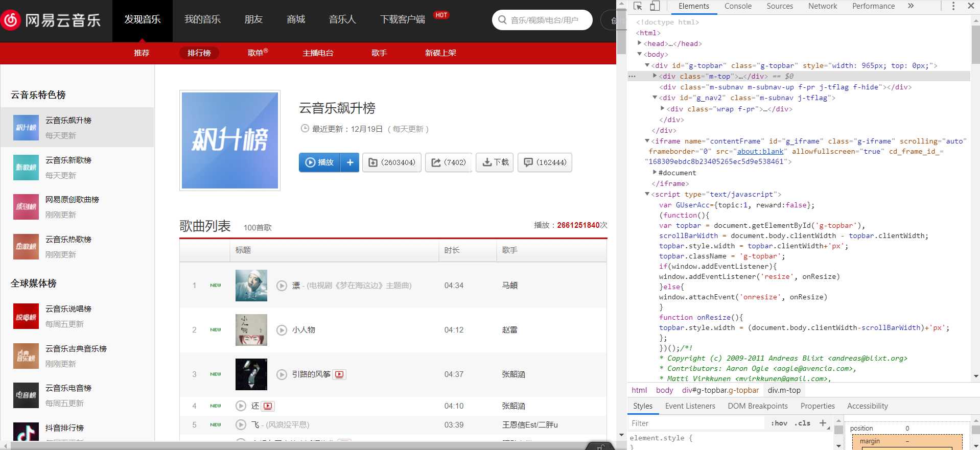Open the 云音乐古典音乐榜 chart icon
980x450 pixels.
click(x=26, y=356)
